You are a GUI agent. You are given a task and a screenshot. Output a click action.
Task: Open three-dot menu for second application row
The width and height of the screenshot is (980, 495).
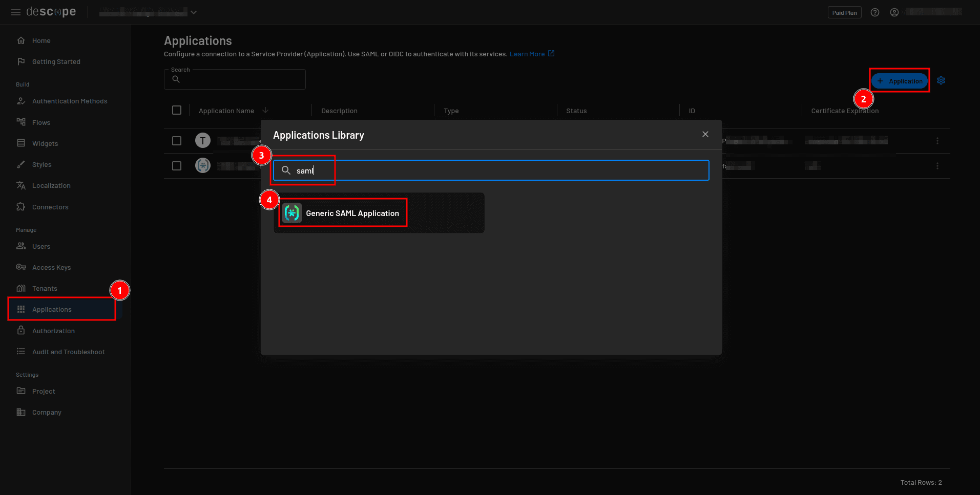click(937, 166)
